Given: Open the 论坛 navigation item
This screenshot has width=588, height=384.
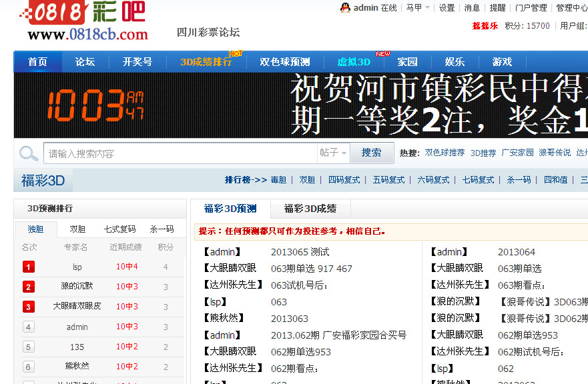Looking at the screenshot, I should (x=85, y=62).
